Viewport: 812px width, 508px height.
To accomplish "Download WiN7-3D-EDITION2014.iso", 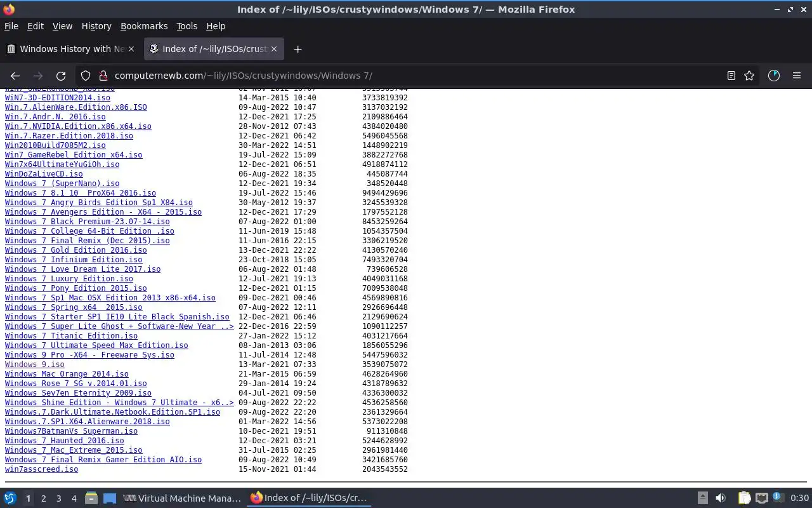I will tap(57, 98).
